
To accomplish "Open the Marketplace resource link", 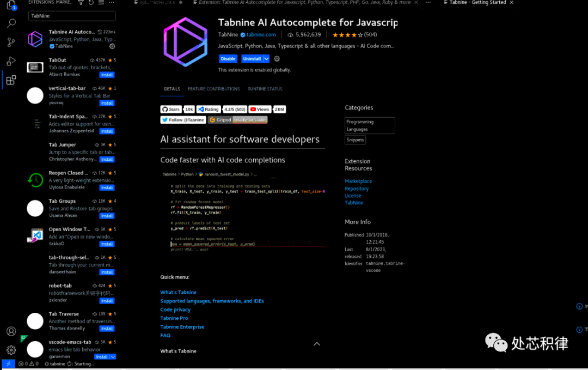I will 358,181.
